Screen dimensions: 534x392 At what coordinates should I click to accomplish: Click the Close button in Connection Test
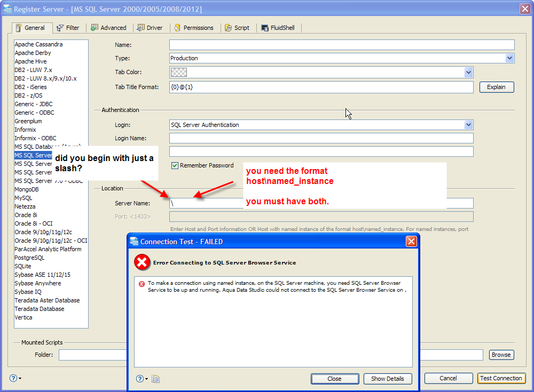pyautogui.click(x=335, y=379)
